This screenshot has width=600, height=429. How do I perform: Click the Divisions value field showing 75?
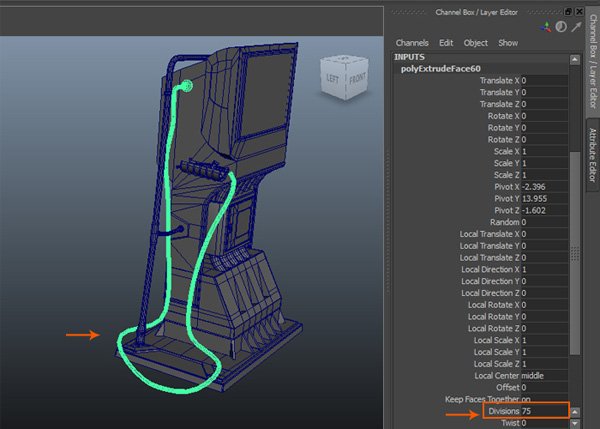526,411
